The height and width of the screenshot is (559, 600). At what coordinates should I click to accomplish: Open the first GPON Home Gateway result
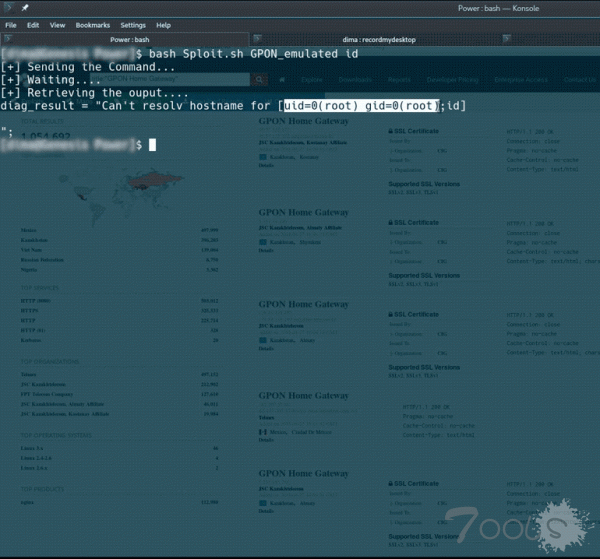point(303,121)
